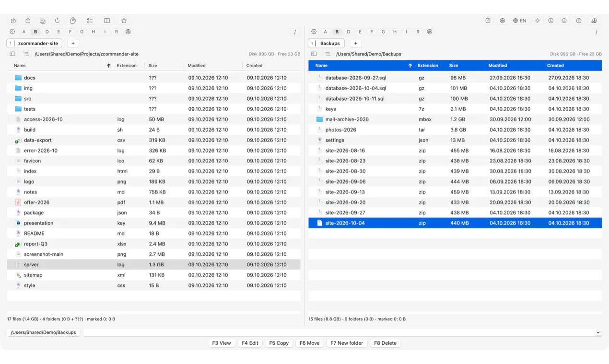Viewport: 609px width, 364px height.
Task: Click the share icon with upward arrow
Action: coord(28,21)
